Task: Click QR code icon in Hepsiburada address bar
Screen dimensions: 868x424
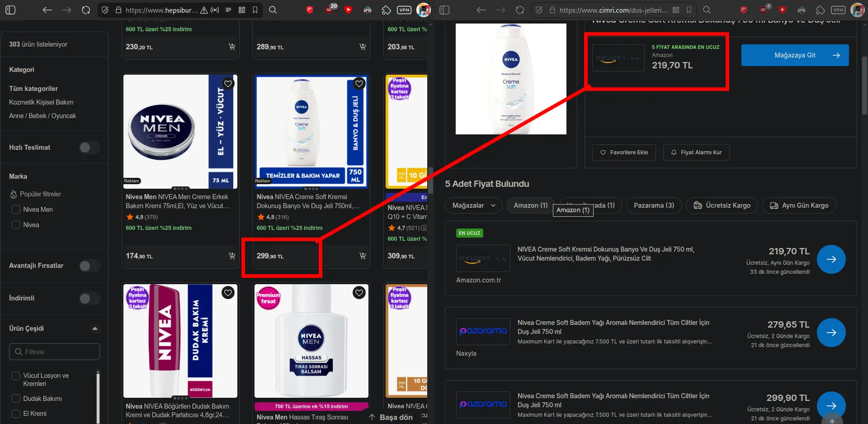Action: click(242, 10)
